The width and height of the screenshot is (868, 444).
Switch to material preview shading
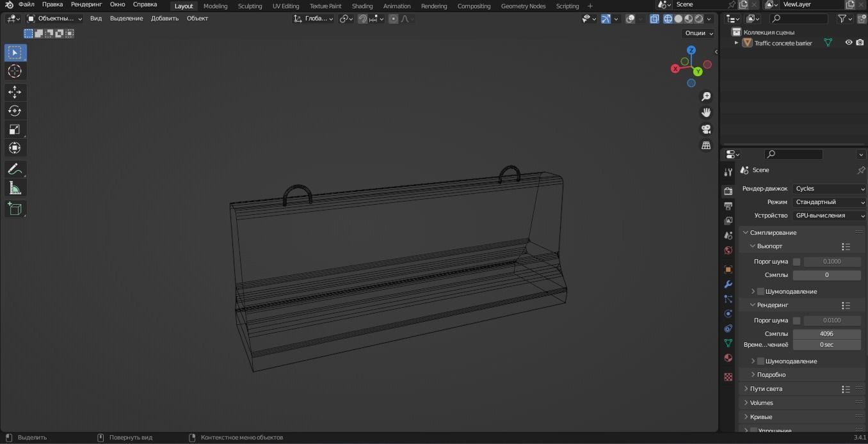pos(689,19)
